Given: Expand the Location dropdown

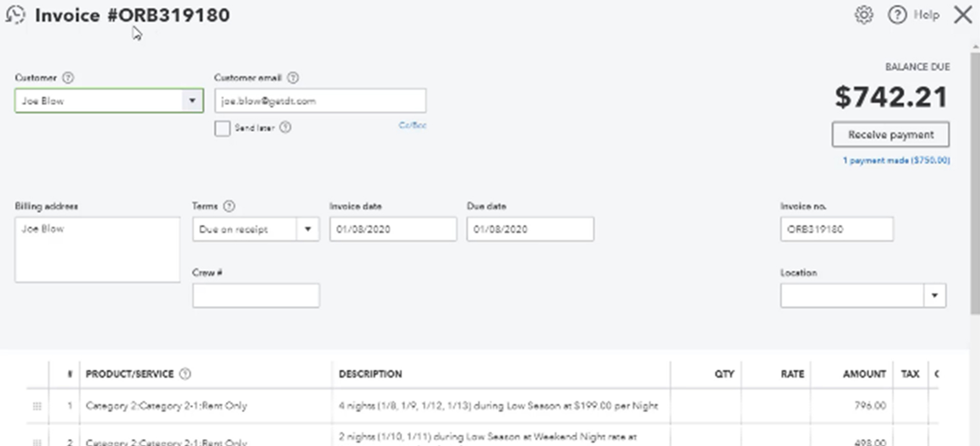Looking at the screenshot, I should 935,295.
